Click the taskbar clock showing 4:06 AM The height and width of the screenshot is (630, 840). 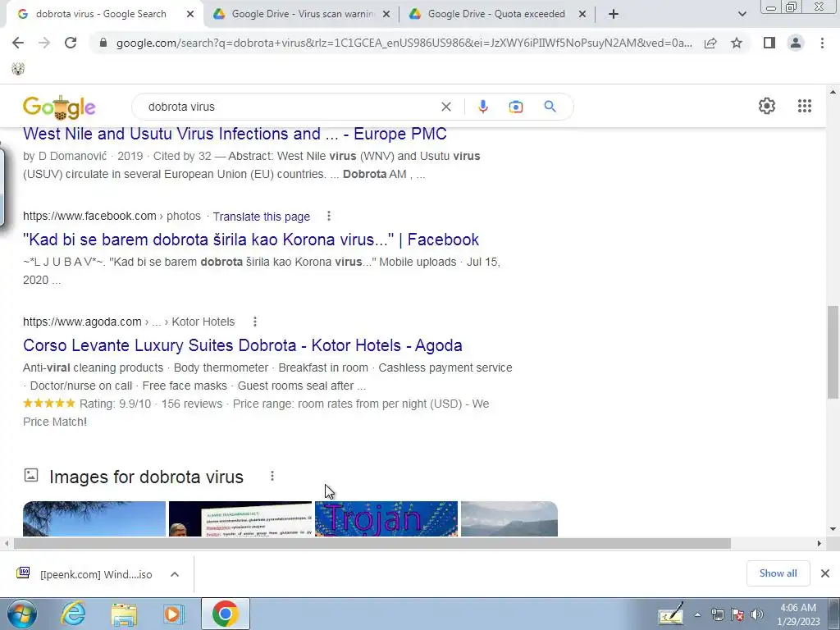798,614
